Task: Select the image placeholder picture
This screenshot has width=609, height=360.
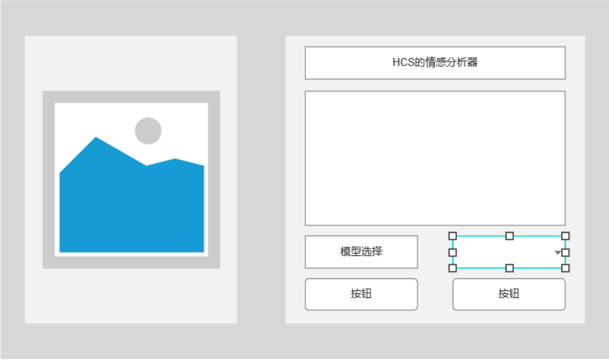Action: pyautogui.click(x=131, y=179)
